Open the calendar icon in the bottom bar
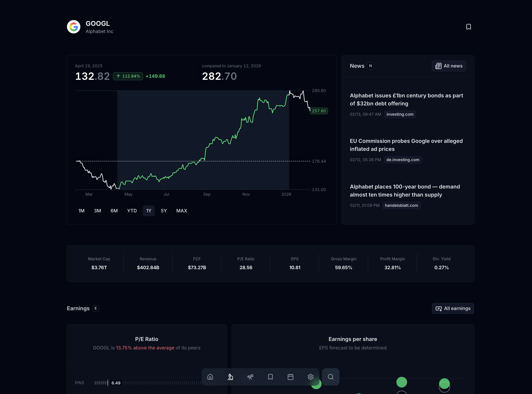This screenshot has width=532, height=394. coord(290,377)
